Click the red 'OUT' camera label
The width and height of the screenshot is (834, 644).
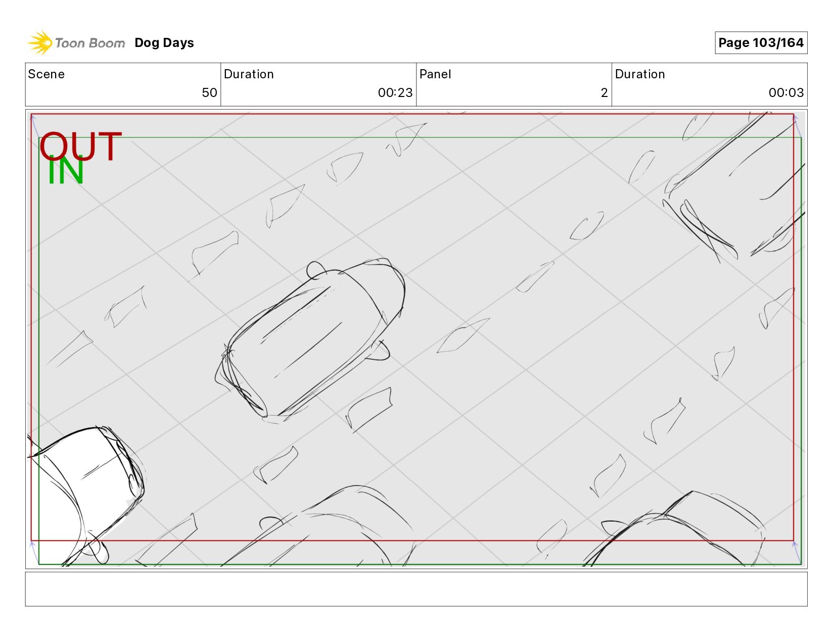click(81, 146)
